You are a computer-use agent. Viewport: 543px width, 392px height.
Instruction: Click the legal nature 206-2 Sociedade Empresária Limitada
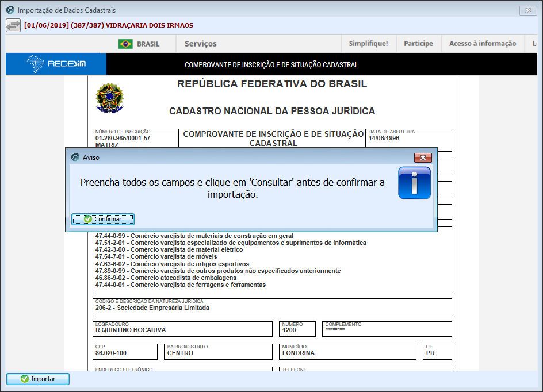(x=152, y=308)
